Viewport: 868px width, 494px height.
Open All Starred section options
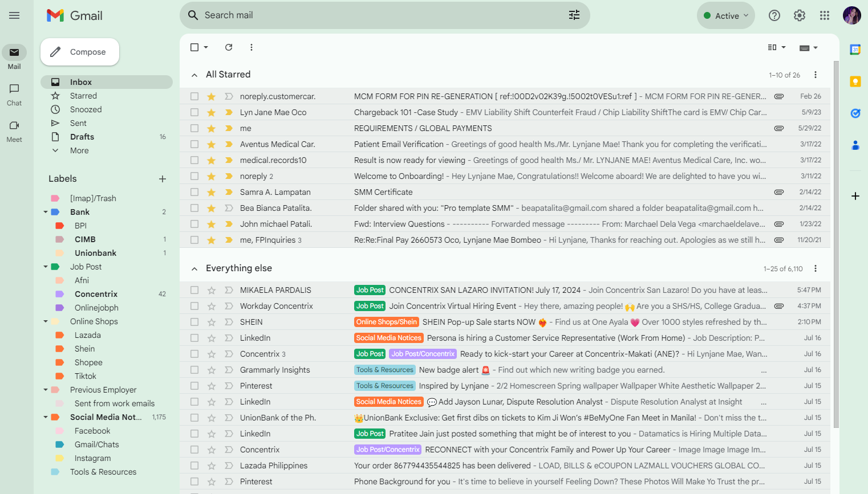(x=816, y=75)
